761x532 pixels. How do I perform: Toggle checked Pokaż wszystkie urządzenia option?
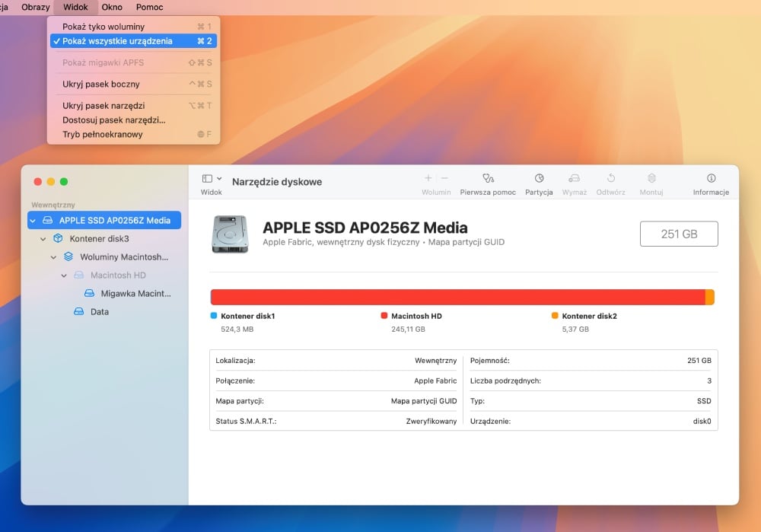(133, 41)
